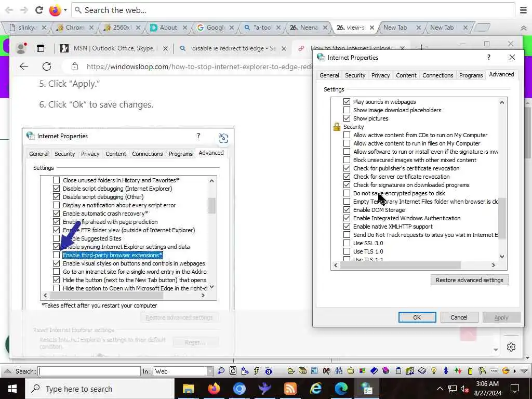Collapse the search toolbar with its left-edge arrow

pyautogui.click(x=7, y=371)
